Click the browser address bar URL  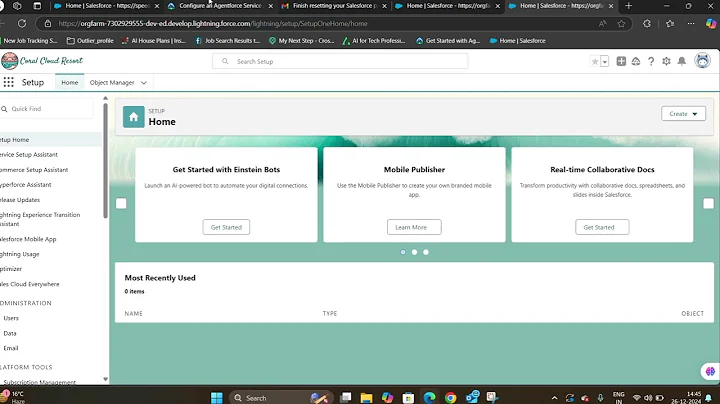(213, 23)
